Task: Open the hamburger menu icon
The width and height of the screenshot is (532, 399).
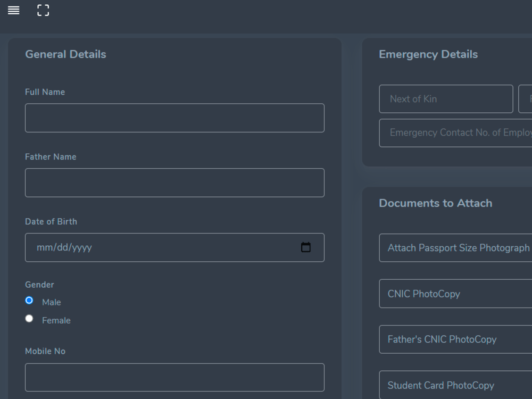Action: point(14,11)
